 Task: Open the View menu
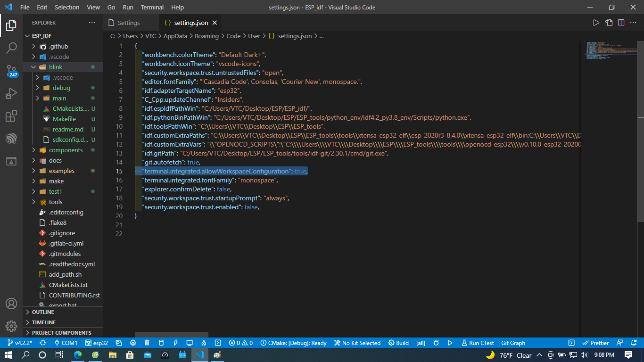pyautogui.click(x=93, y=7)
